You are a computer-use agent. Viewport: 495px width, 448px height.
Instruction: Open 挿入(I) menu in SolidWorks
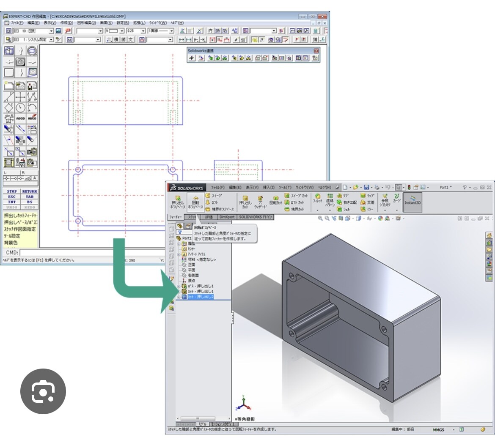click(x=269, y=187)
